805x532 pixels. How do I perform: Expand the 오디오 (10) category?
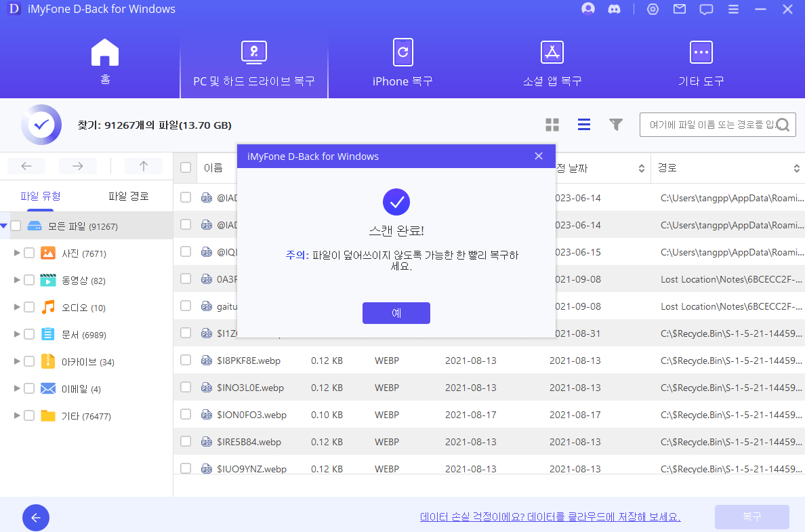click(x=17, y=307)
